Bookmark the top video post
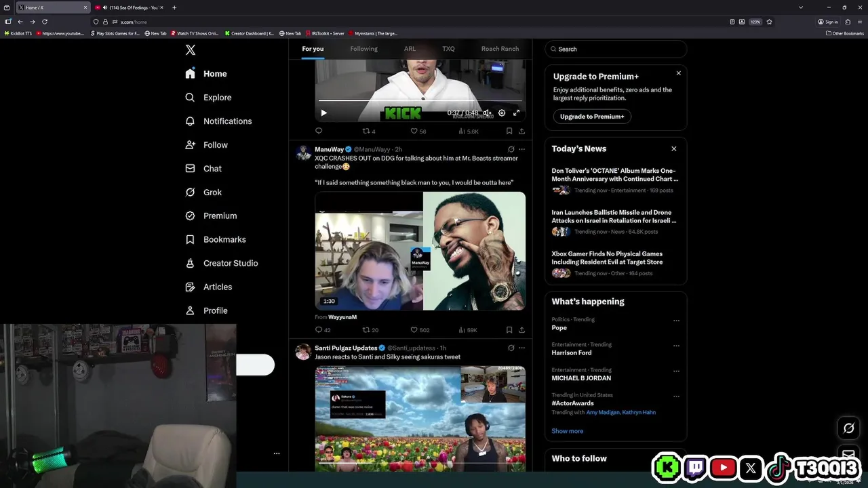Image resolution: width=868 pixels, height=488 pixels. [509, 131]
